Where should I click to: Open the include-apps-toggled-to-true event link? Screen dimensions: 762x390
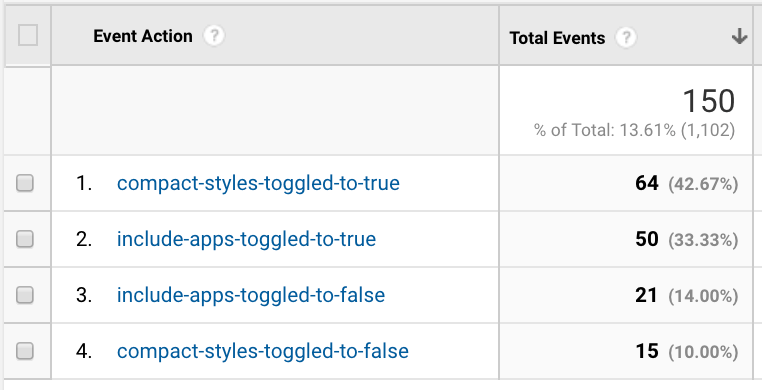pos(246,239)
